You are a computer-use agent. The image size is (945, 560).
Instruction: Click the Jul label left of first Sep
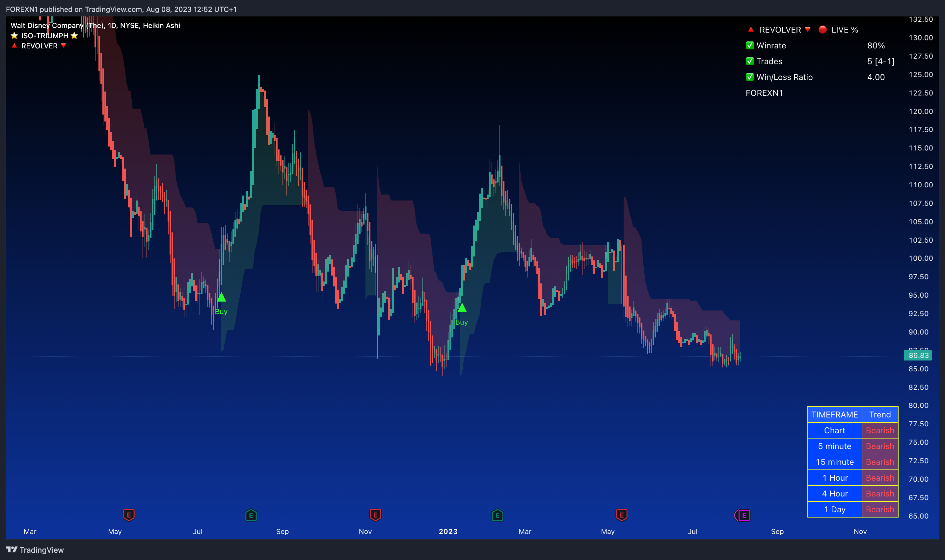(x=197, y=531)
